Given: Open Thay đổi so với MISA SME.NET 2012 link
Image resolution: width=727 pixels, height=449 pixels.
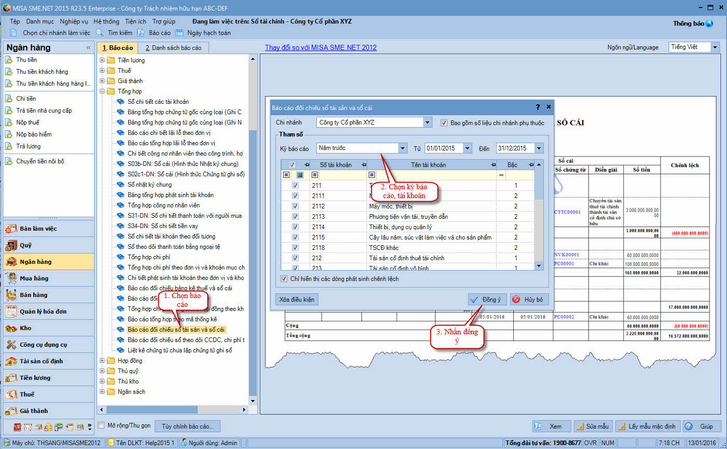Looking at the screenshot, I should pos(321,47).
